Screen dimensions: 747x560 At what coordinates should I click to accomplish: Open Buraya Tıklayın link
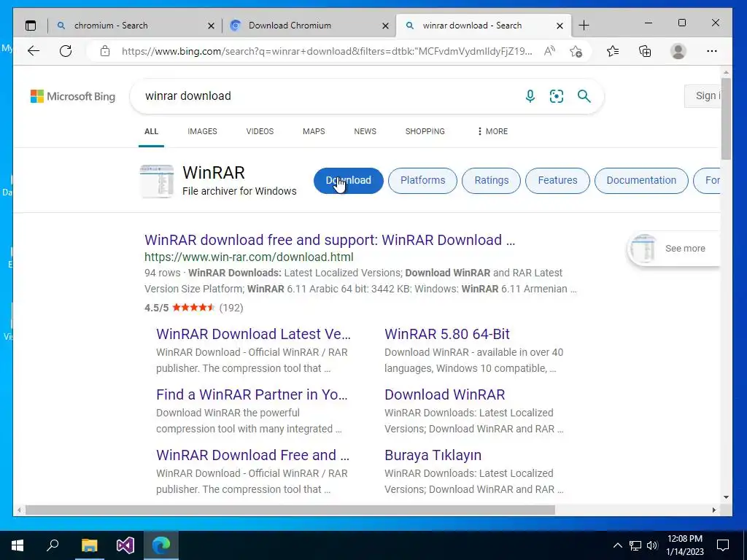(433, 455)
